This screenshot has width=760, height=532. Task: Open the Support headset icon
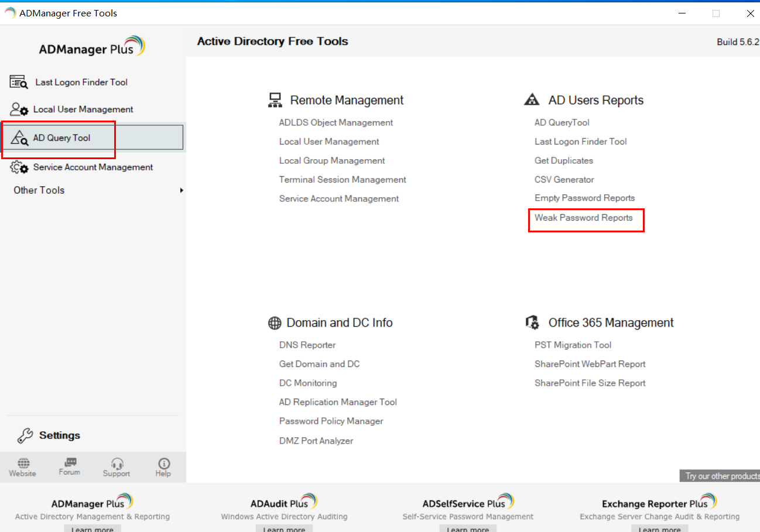coord(117,464)
